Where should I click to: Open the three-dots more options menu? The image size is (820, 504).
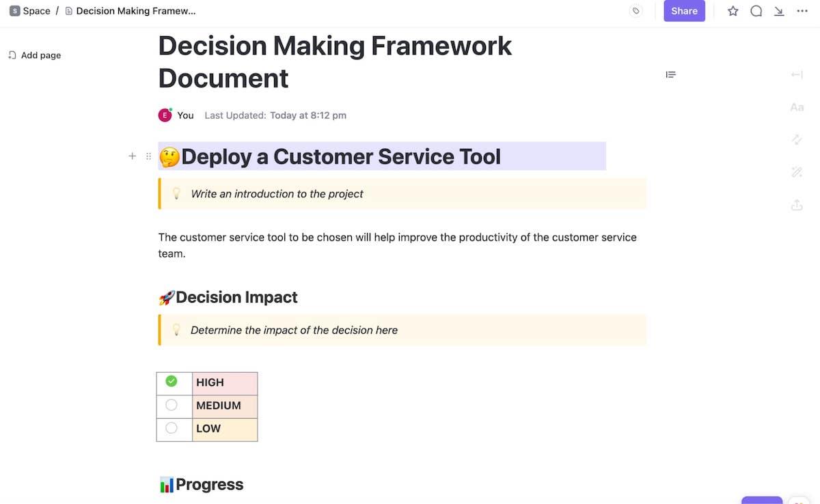click(x=802, y=11)
